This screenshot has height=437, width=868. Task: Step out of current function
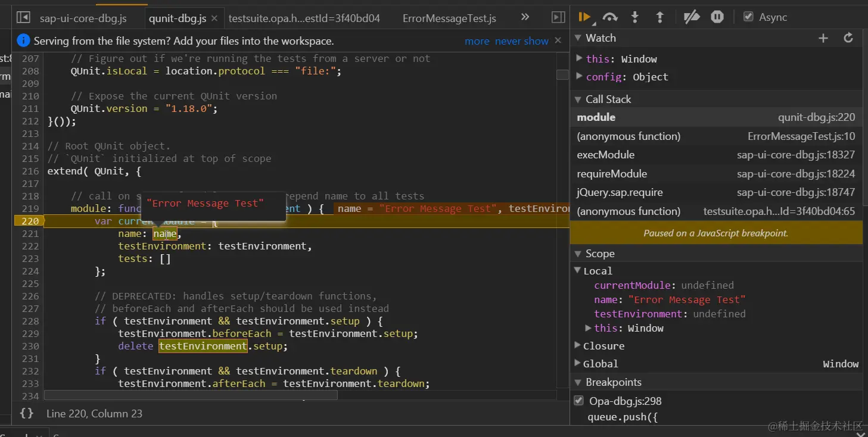click(x=659, y=17)
